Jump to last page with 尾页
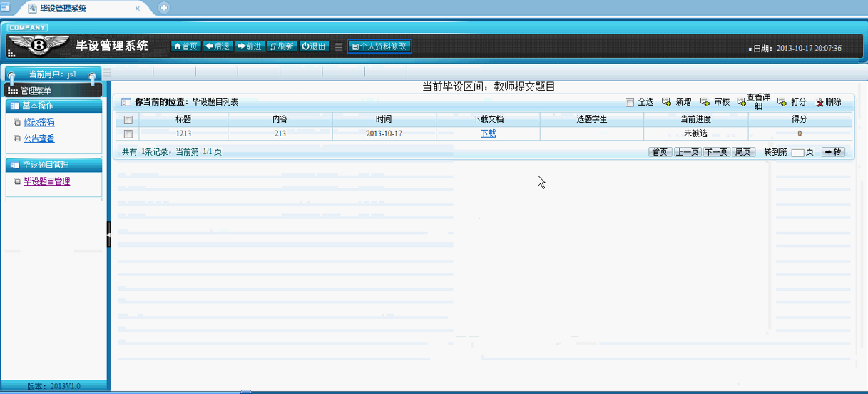The width and height of the screenshot is (868, 394). 743,152
